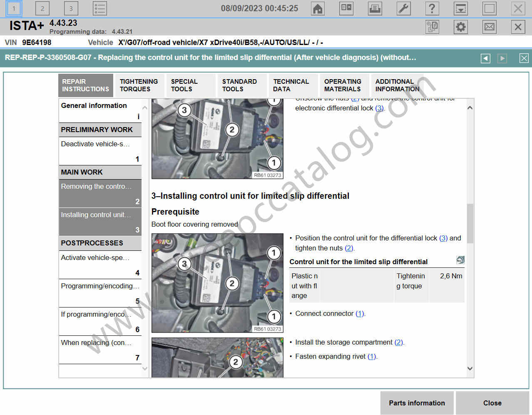
Task: Select Removing the contro… step 2
Action: click(100, 193)
